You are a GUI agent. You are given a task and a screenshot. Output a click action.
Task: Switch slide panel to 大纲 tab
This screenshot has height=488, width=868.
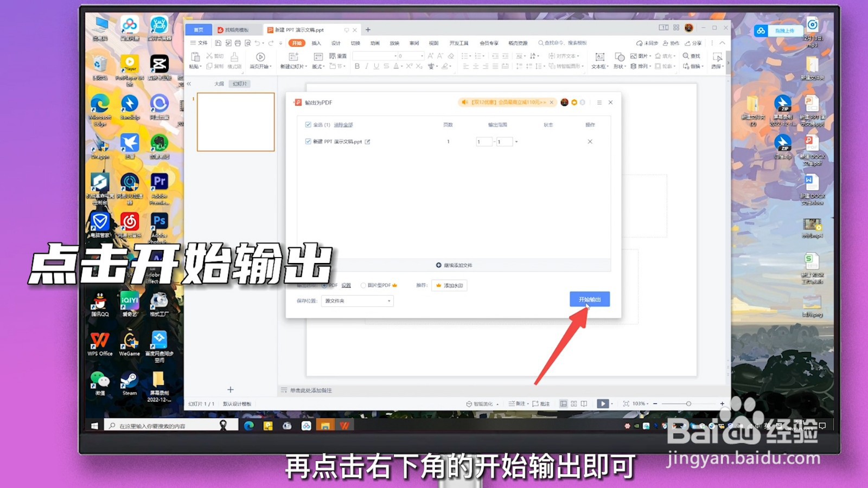(219, 84)
